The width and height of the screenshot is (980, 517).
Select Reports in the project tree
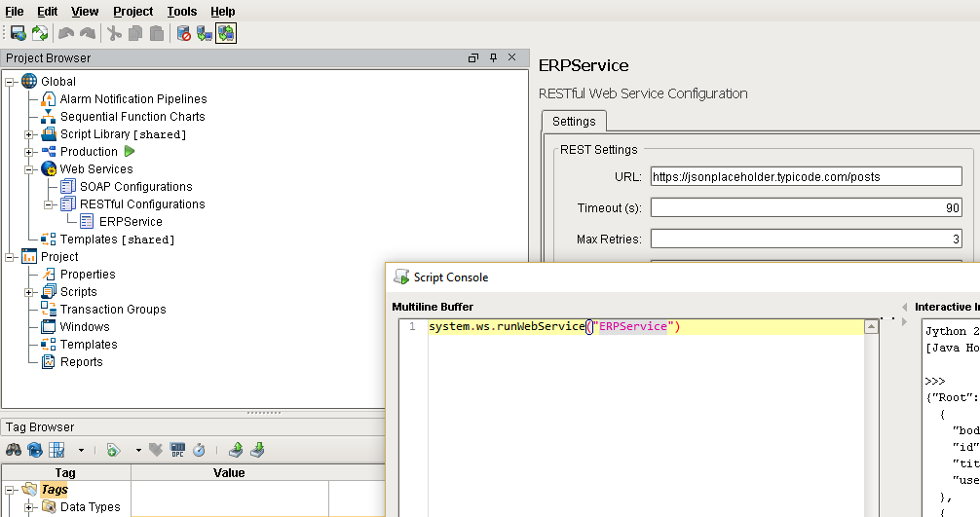[81, 361]
